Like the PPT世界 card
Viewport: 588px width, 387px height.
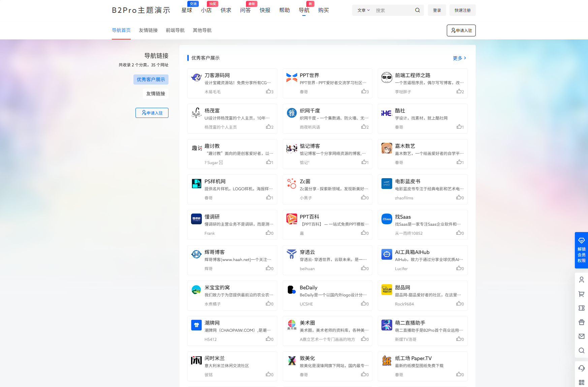pos(364,91)
